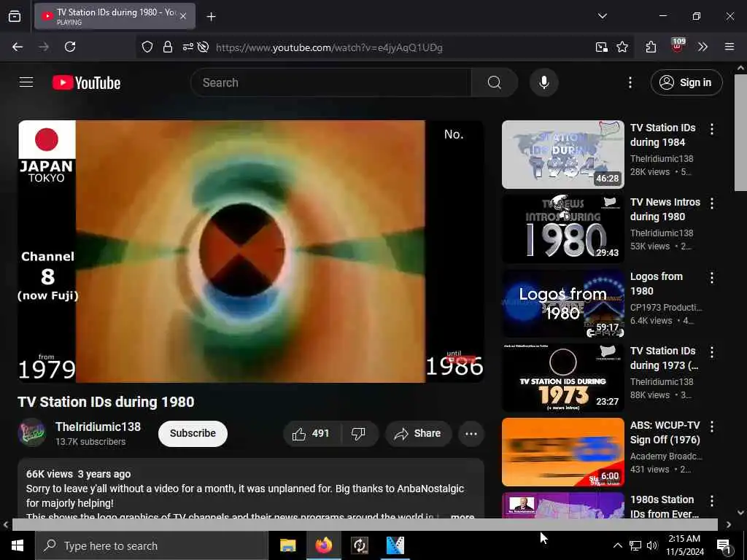Click the Type here to search box
Screen dimensions: 747x560
(152, 545)
